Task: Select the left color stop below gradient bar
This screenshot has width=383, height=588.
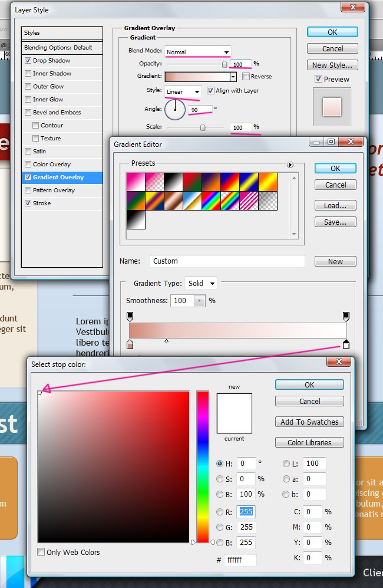Action: pos(130,344)
